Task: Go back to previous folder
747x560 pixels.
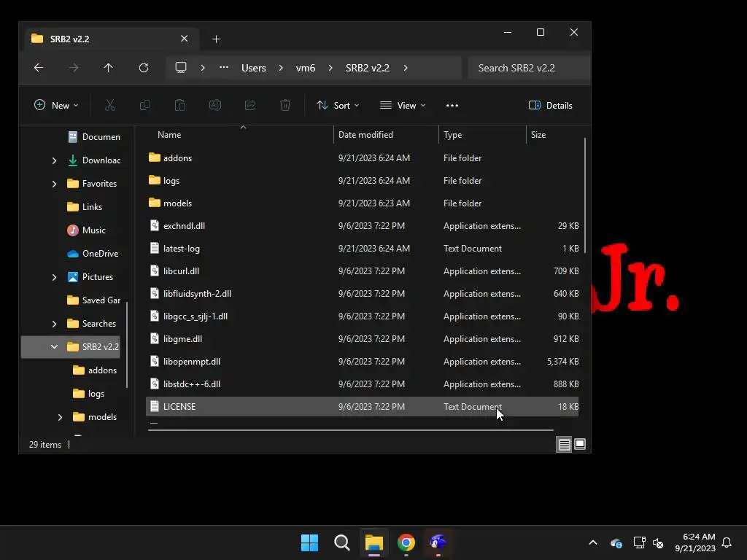Action: [39, 68]
